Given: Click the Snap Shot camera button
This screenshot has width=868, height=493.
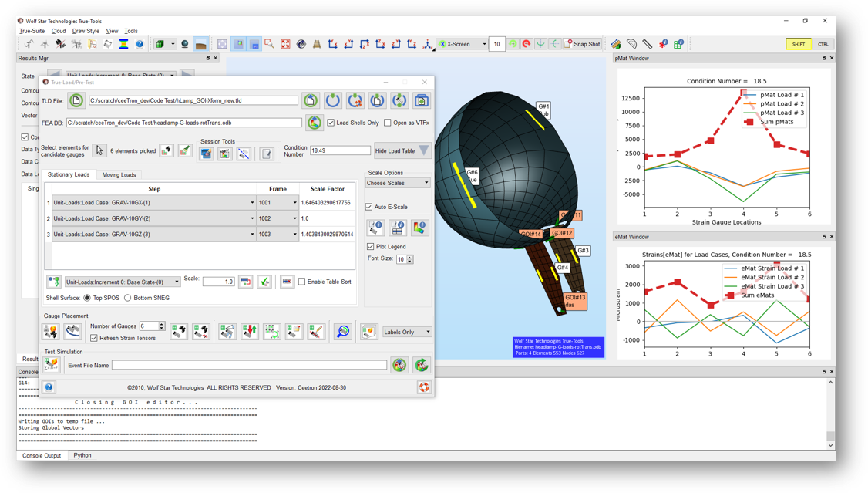Looking at the screenshot, I should point(582,44).
